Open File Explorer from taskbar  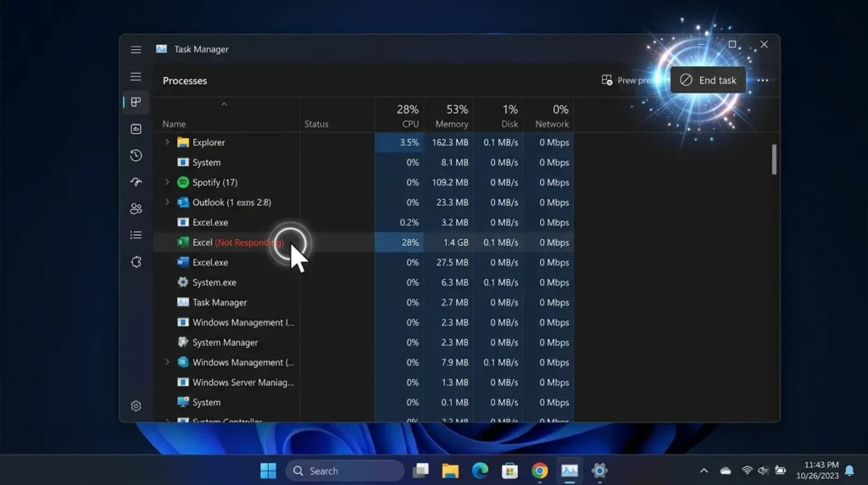[450, 471]
